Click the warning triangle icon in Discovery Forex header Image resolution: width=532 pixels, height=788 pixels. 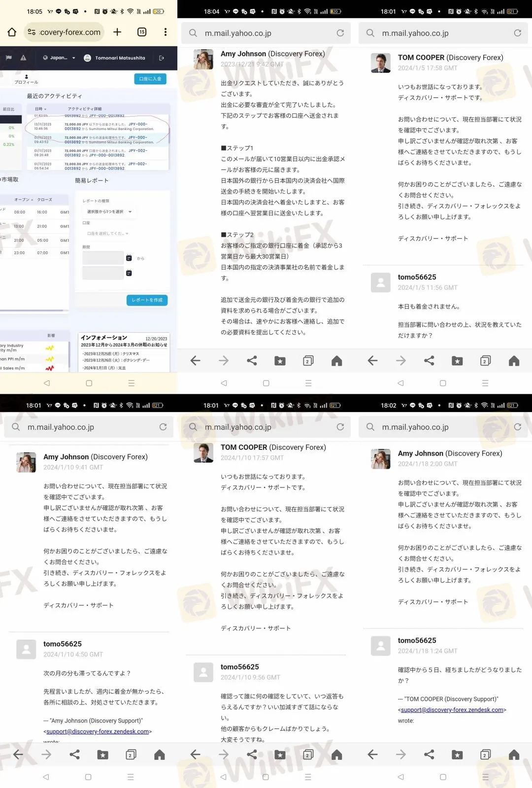(23, 58)
